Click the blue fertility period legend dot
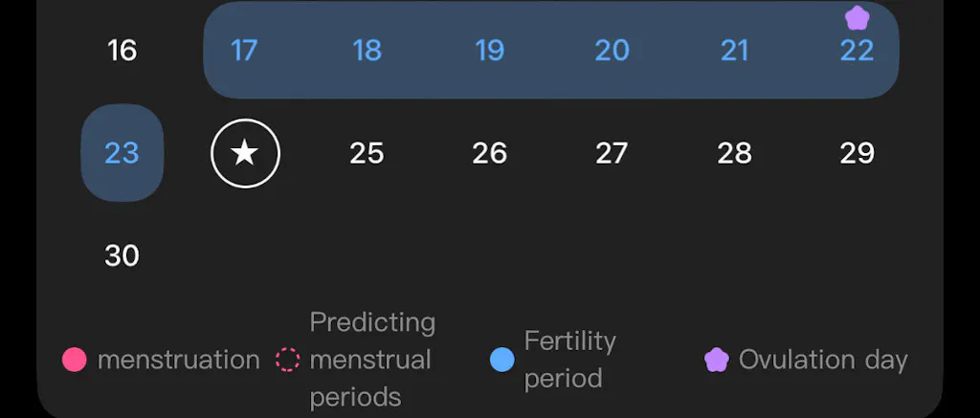Viewport: 980px width, 418px height. pos(502,360)
